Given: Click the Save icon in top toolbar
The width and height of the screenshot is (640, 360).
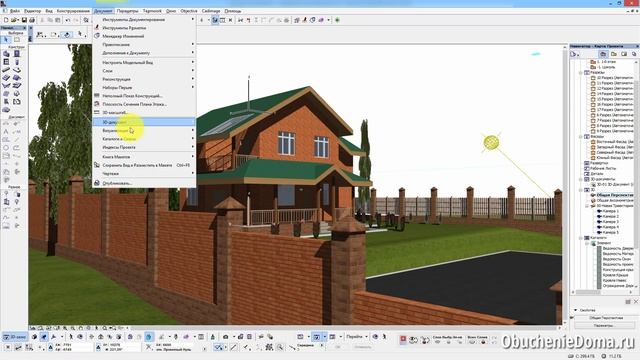Looking at the screenshot, I should pyautogui.click(x=24, y=20).
